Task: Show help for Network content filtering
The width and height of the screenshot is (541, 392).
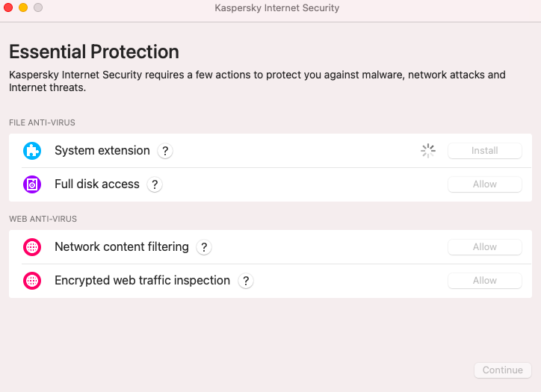Action: pyautogui.click(x=204, y=247)
